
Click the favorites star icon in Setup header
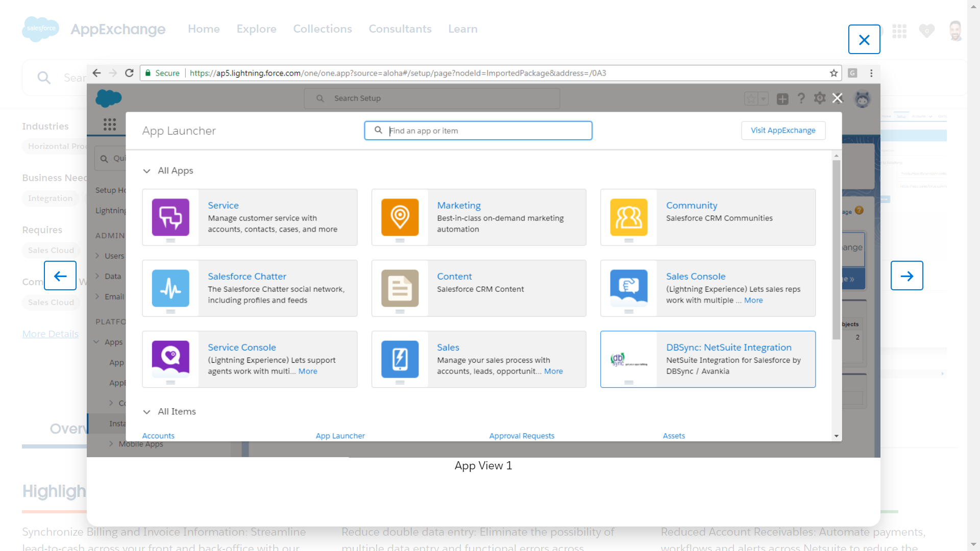click(x=751, y=98)
